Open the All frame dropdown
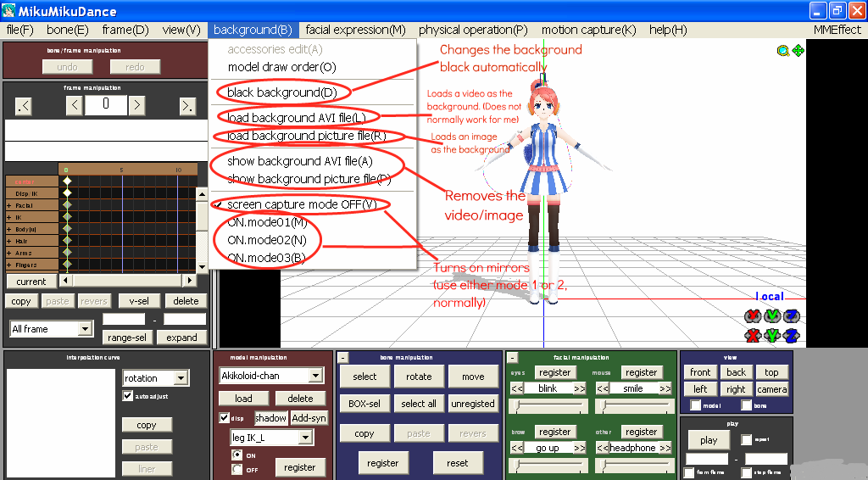The image size is (868, 480). (85, 329)
